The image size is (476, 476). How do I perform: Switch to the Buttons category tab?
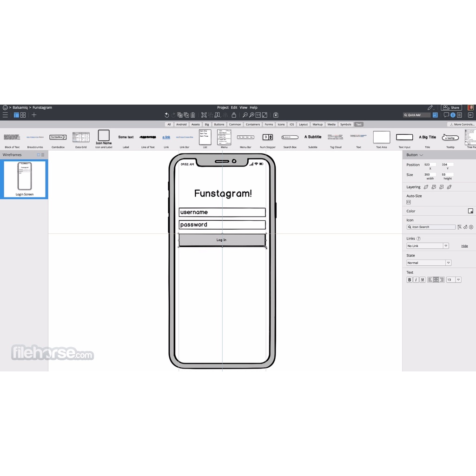[219, 124]
